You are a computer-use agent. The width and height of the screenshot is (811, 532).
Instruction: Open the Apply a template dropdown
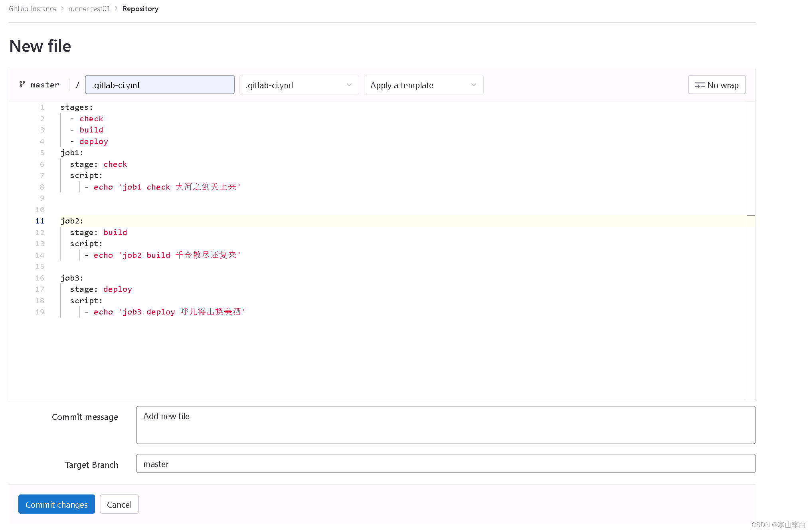click(423, 85)
